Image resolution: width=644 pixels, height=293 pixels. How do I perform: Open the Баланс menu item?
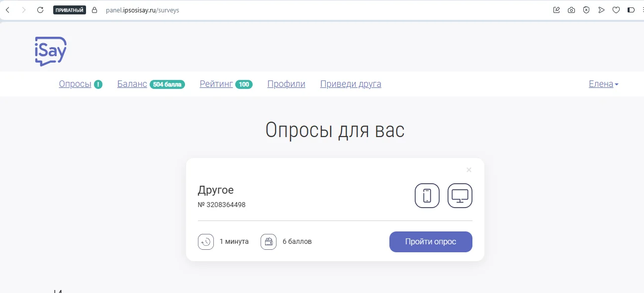point(132,84)
